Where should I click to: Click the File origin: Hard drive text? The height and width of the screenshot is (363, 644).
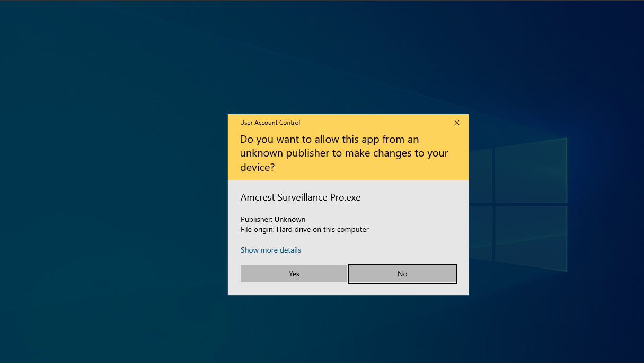[x=305, y=230]
